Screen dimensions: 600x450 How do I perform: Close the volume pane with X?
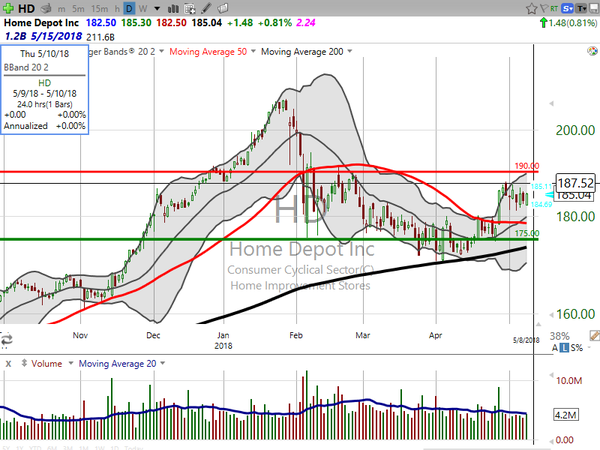8,364
